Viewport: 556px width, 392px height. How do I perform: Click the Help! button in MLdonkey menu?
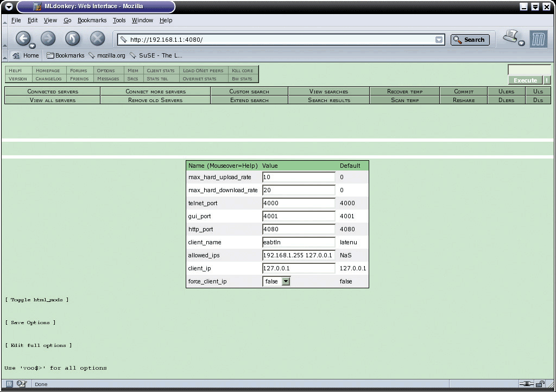[x=18, y=70]
